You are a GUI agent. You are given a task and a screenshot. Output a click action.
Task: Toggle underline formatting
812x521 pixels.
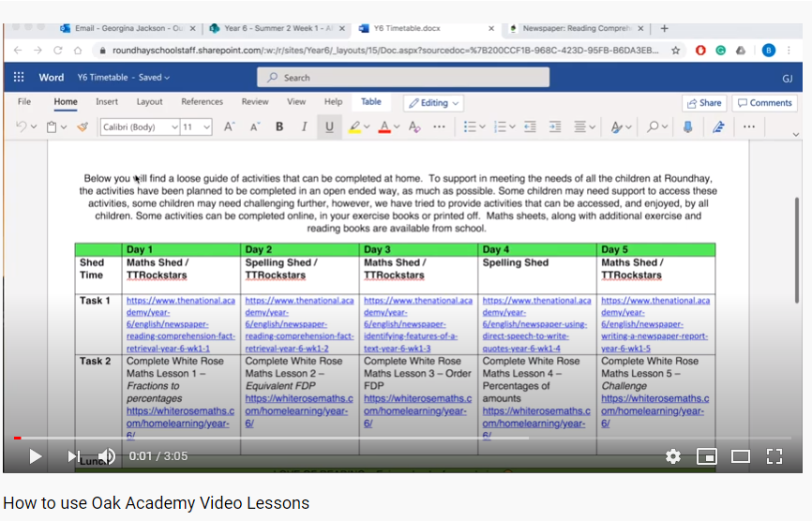click(329, 127)
